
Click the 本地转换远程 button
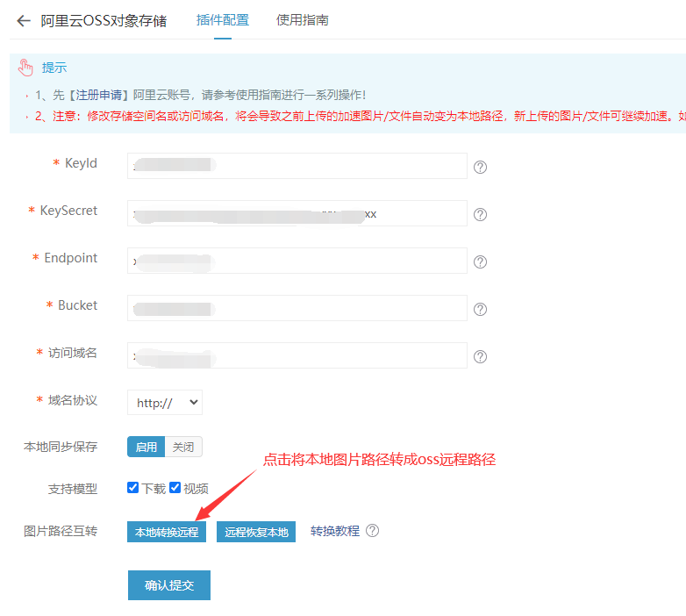tap(167, 532)
